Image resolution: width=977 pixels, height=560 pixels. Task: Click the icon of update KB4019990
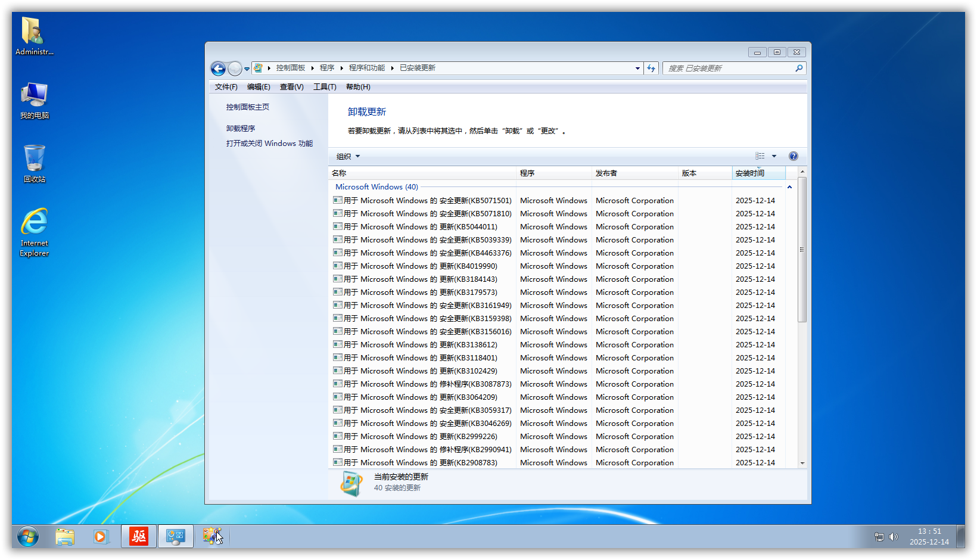(338, 266)
